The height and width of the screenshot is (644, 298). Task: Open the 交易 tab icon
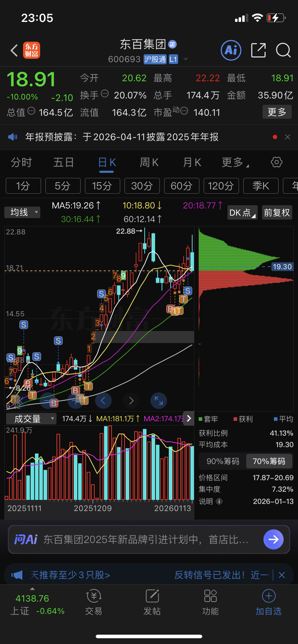click(x=94, y=596)
